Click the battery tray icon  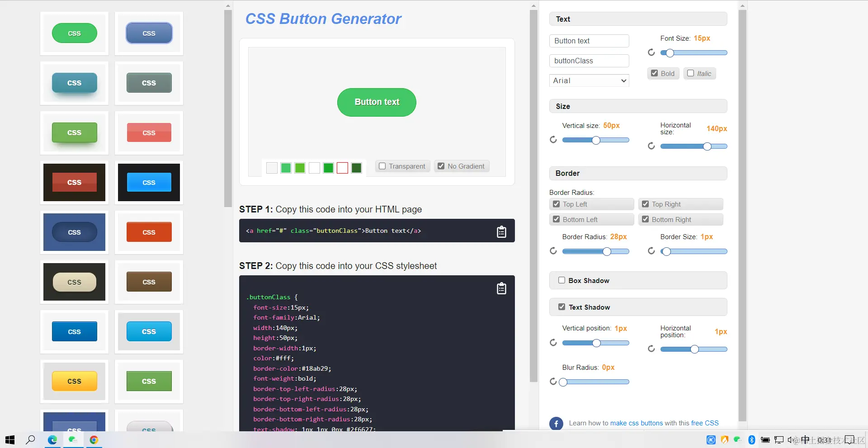765,440
